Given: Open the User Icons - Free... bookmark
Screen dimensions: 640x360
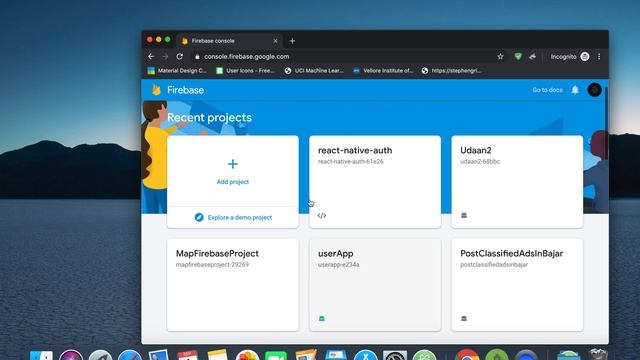Looking at the screenshot, I should 246,71.
